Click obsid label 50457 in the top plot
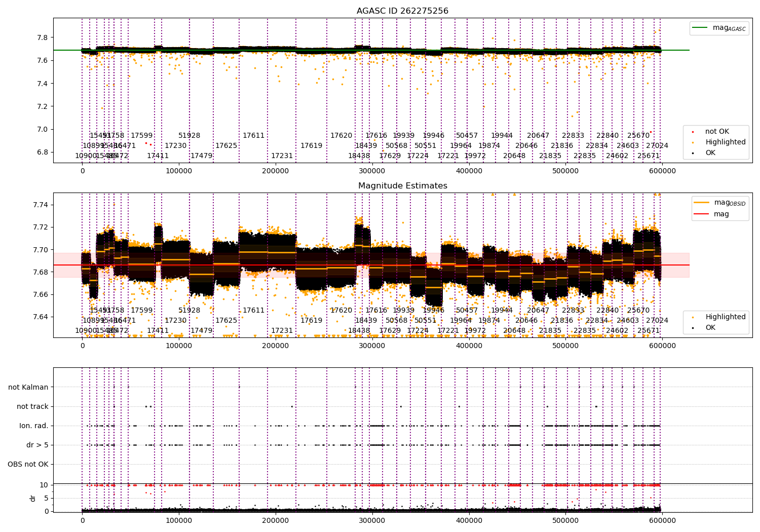The height and width of the screenshot is (532, 760). click(467, 136)
